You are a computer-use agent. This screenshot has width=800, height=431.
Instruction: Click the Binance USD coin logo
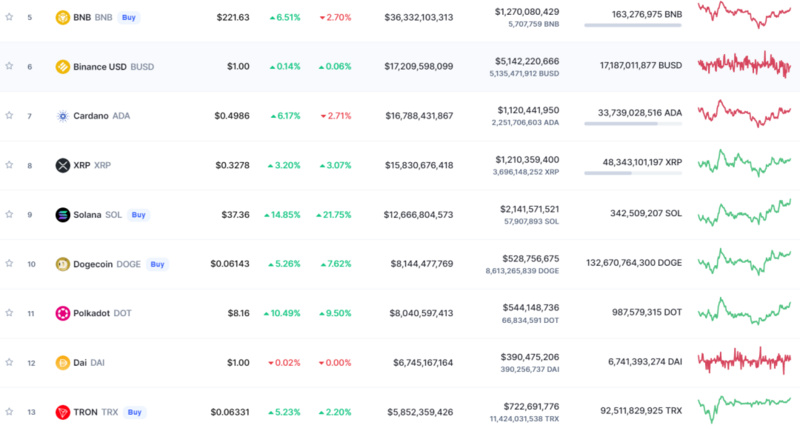click(63, 67)
